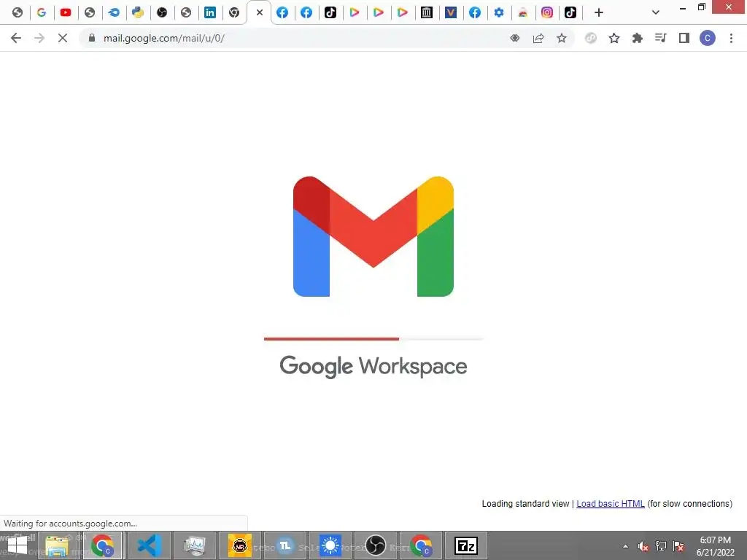Click the Google Workspace text
747x560 pixels.
(373, 366)
